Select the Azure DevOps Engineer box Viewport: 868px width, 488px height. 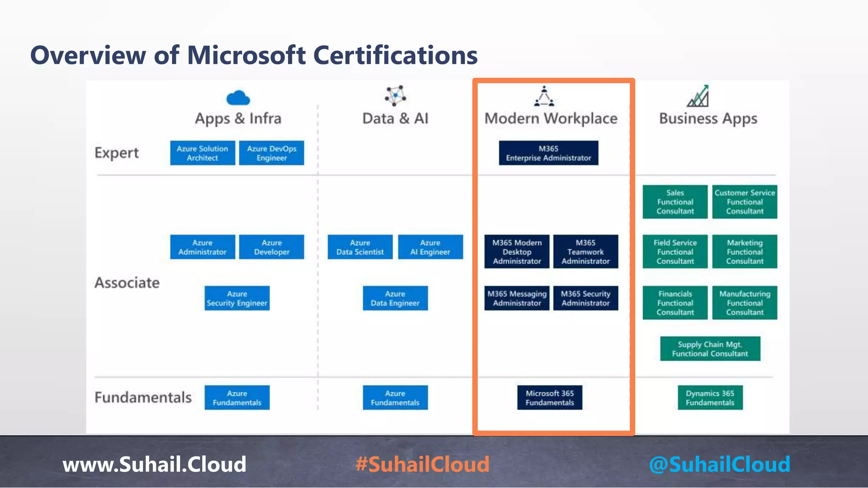click(x=271, y=153)
